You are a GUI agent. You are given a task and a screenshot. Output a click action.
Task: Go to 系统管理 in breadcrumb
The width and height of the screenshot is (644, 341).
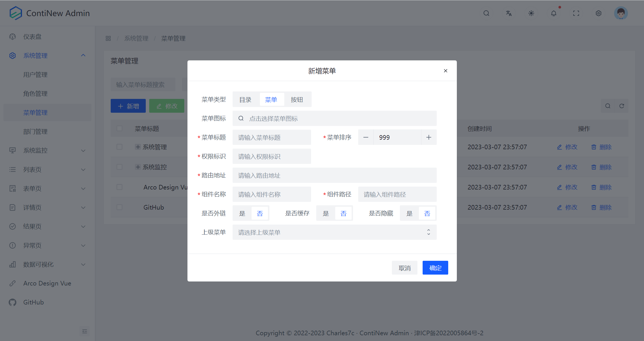point(136,38)
